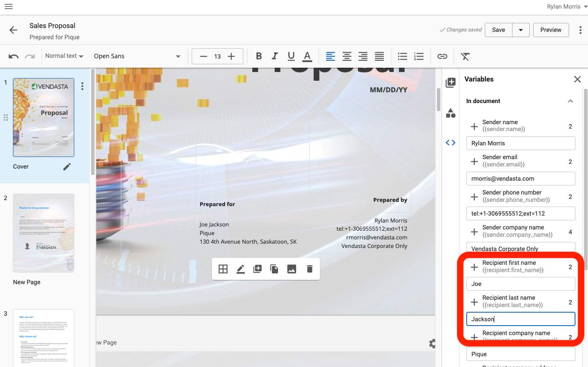The height and width of the screenshot is (367, 588).
Task: Toggle italic formatting
Action: tap(275, 56)
